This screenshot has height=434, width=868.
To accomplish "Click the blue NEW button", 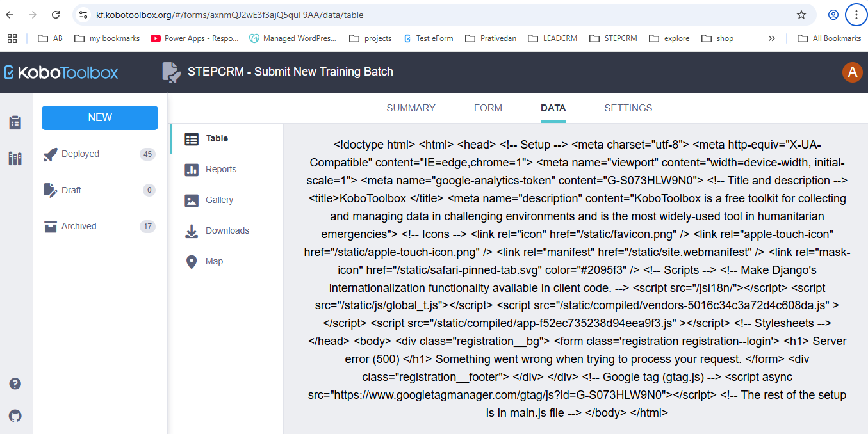I will 100,118.
